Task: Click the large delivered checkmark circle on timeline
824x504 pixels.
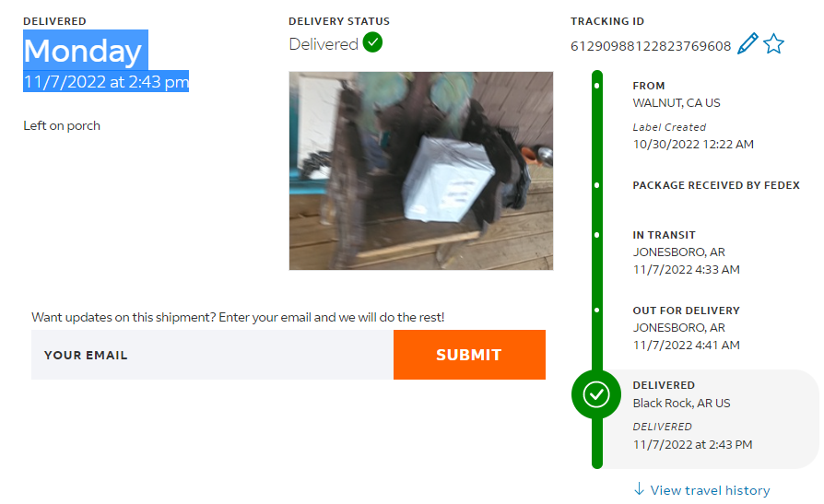Action: (596, 394)
